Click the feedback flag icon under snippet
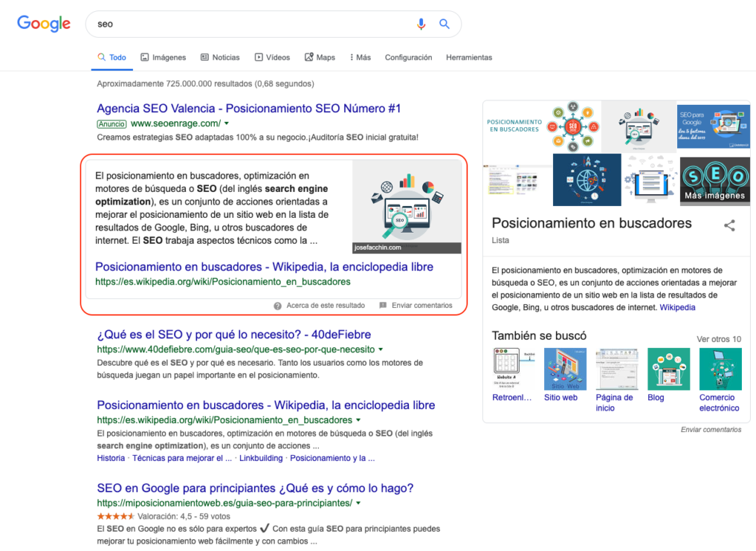Viewport: 756px width, 551px height. (x=383, y=306)
